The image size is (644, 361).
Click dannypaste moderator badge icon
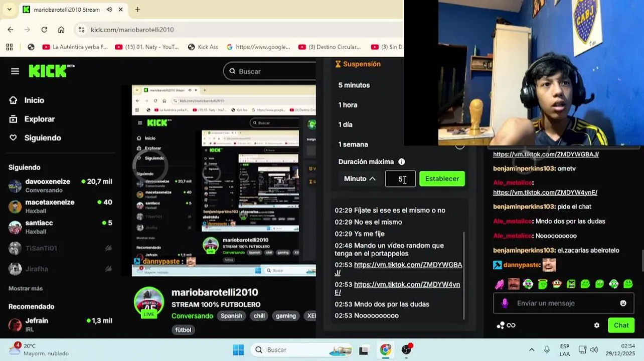coord(497,265)
